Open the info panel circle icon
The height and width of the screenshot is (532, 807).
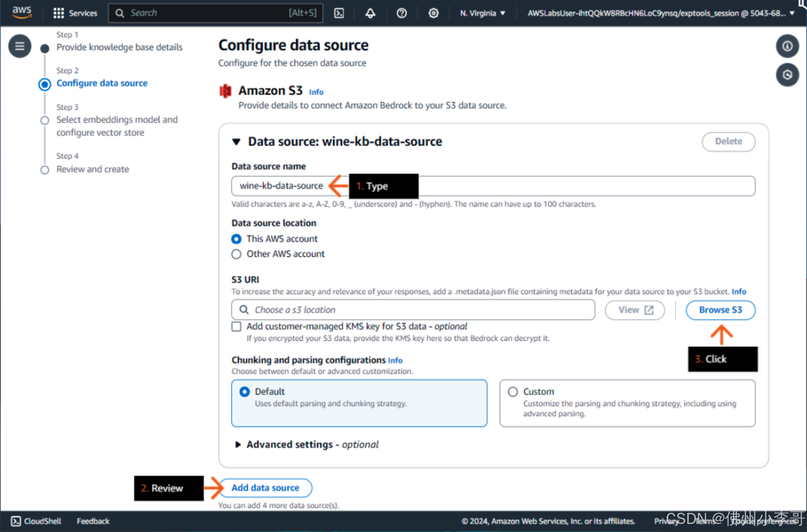(787, 46)
